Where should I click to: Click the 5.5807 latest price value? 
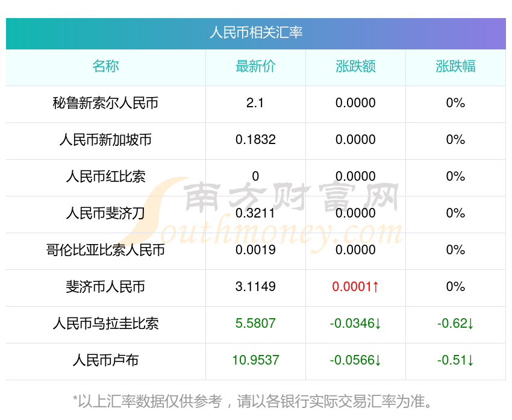(x=255, y=324)
